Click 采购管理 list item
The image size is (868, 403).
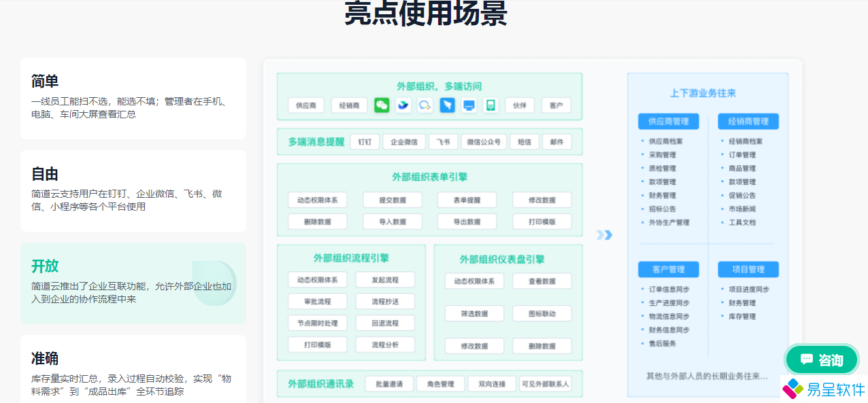(662, 155)
